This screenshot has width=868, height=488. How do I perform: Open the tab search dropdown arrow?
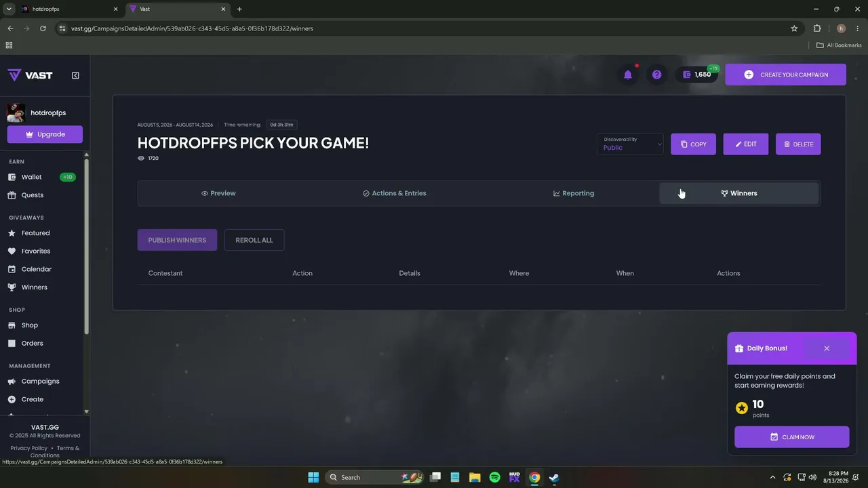[x=9, y=9]
